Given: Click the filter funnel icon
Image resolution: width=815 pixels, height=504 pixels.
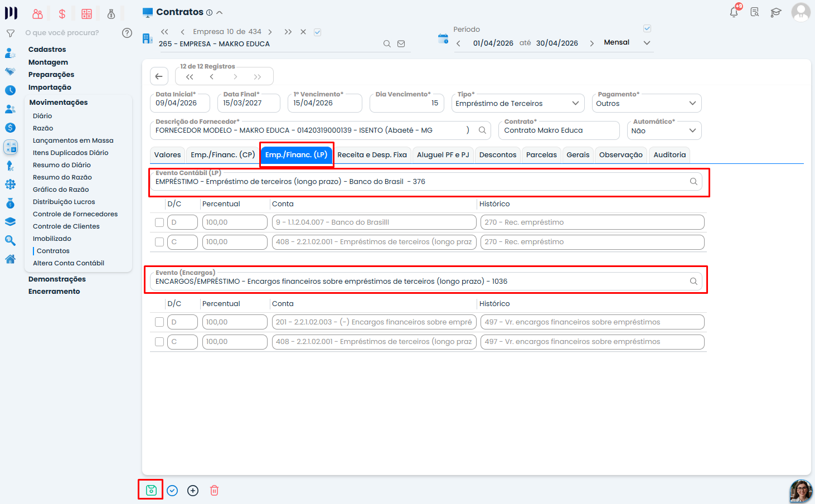Looking at the screenshot, I should point(11,33).
